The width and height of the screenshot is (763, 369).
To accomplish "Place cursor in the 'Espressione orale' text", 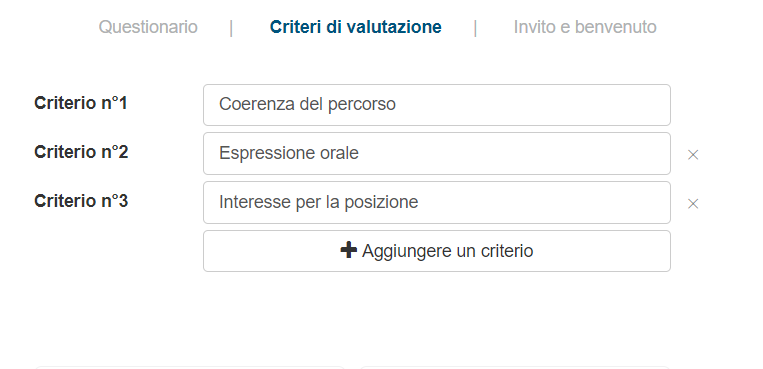I will pyautogui.click(x=289, y=153).
